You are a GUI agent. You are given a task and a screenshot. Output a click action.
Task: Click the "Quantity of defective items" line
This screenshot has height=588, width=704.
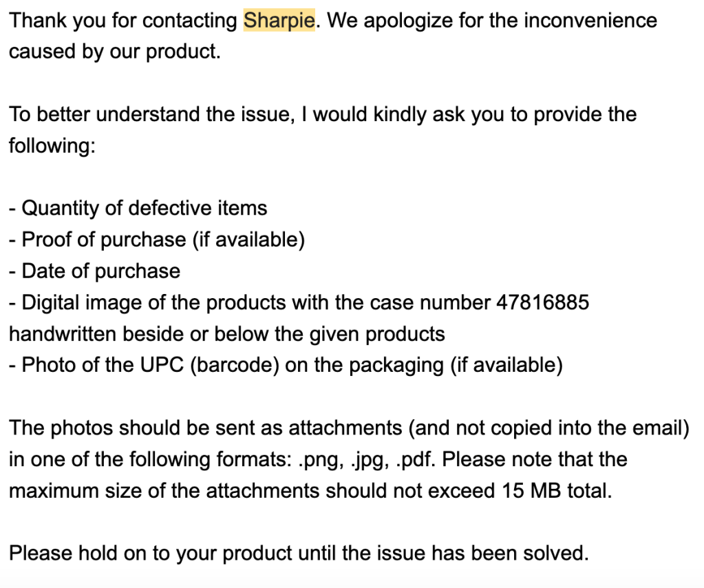point(138,208)
